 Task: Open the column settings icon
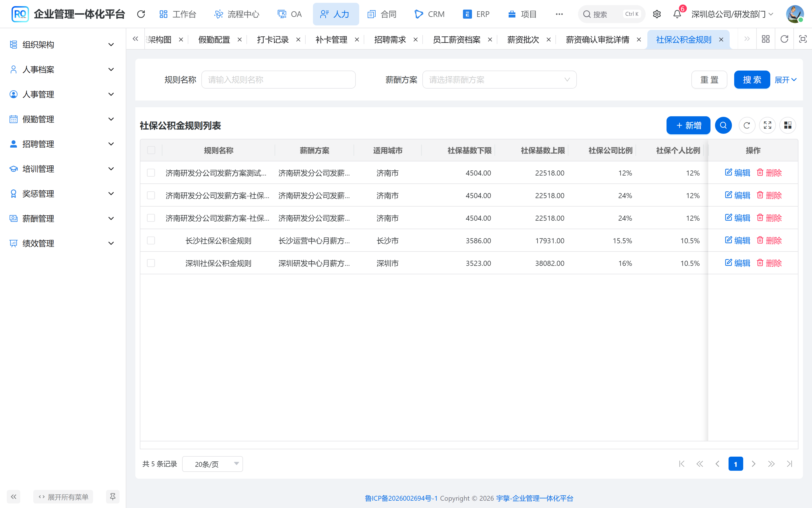pyautogui.click(x=787, y=125)
